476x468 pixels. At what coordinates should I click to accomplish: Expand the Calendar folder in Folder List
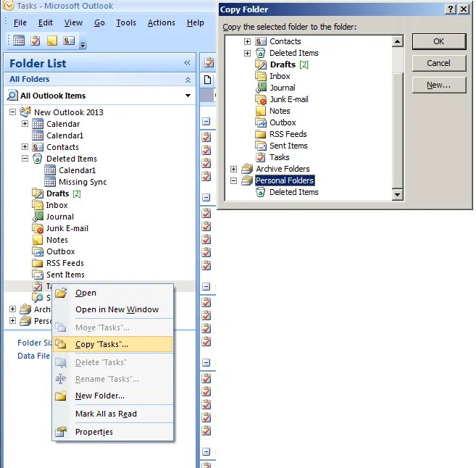click(25, 124)
